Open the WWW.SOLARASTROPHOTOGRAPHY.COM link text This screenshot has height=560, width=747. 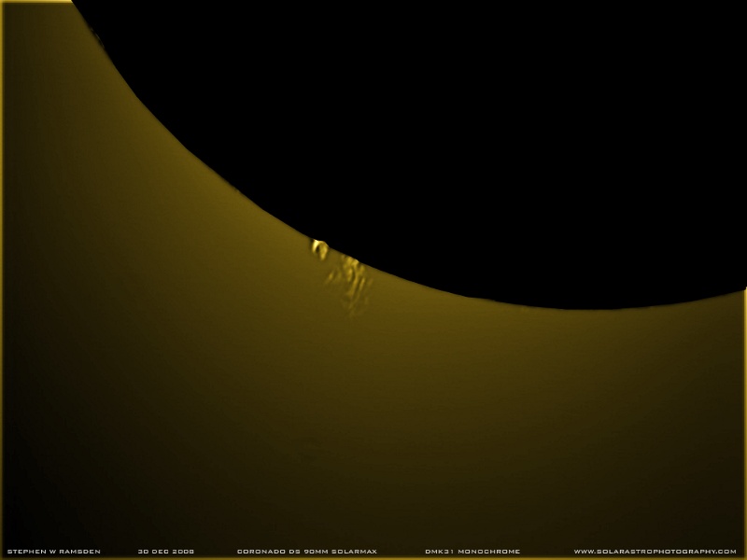(655, 552)
